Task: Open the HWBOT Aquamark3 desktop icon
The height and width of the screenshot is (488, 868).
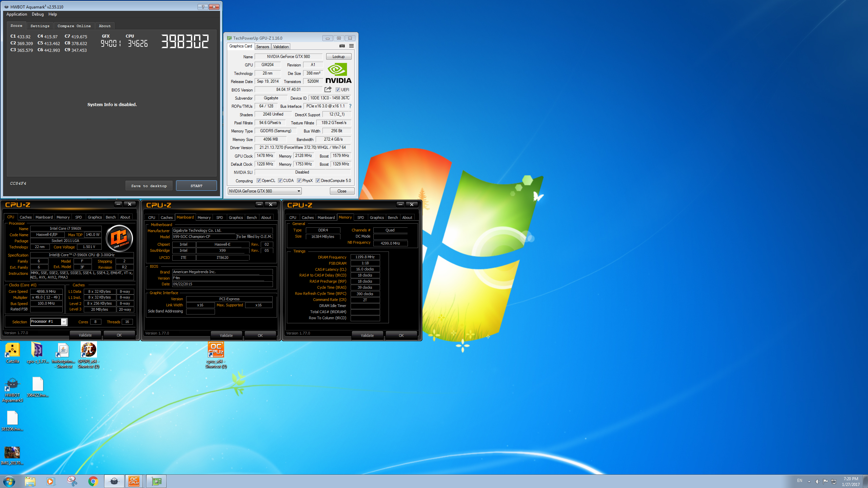Action: [13, 389]
